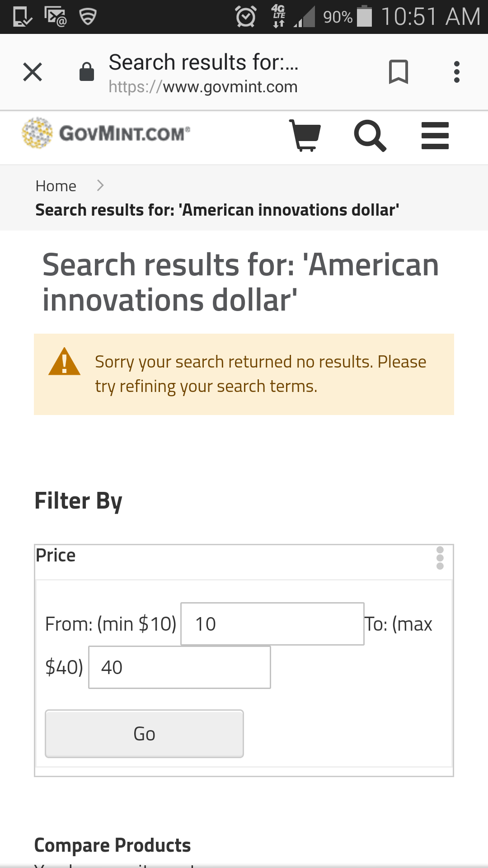Open the GovMint.com logo homepage
The width and height of the screenshot is (488, 868).
tap(106, 133)
